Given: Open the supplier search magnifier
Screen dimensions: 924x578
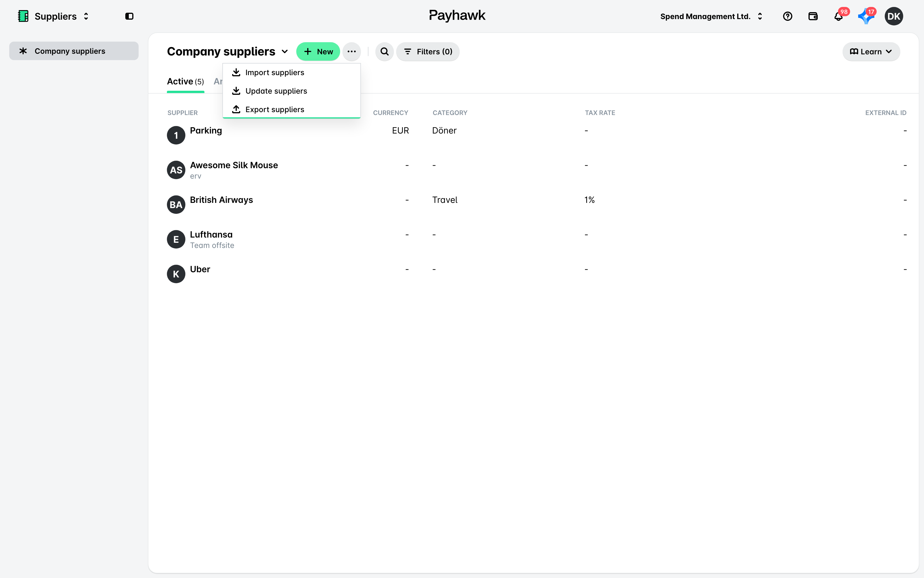Looking at the screenshot, I should (x=385, y=52).
